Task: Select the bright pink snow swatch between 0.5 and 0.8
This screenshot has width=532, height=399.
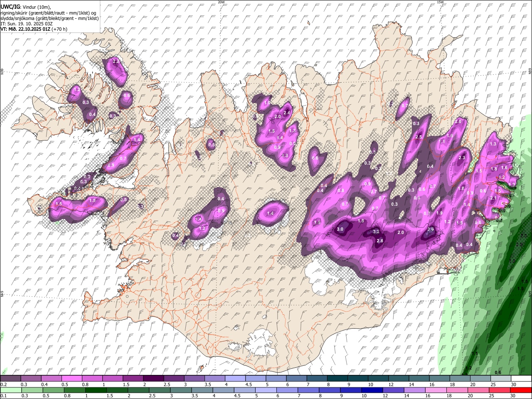Action: [x=71, y=379]
